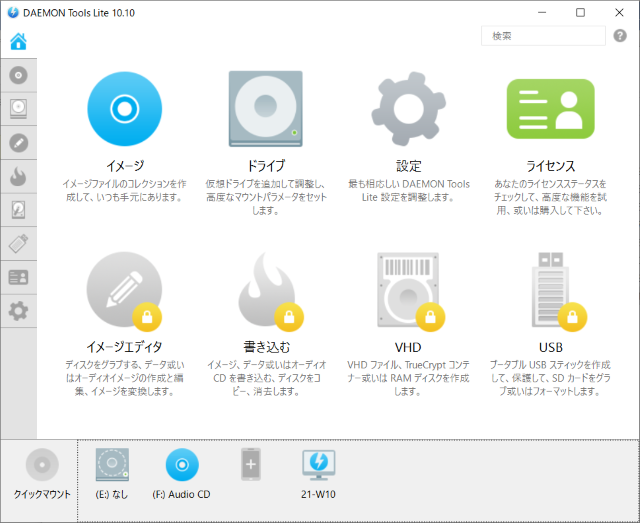Close the DAEMON Tools Lite window
This screenshot has width=640, height=523.
619,13
